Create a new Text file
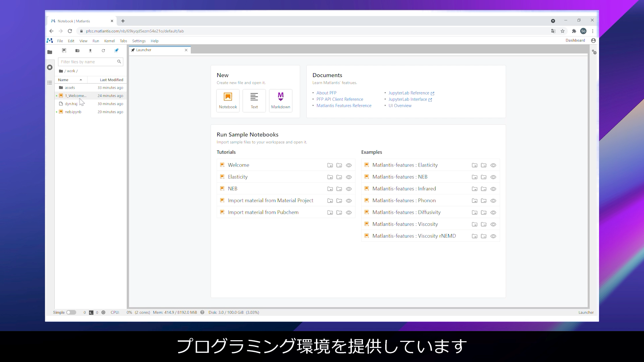The width and height of the screenshot is (644, 362). click(x=254, y=100)
